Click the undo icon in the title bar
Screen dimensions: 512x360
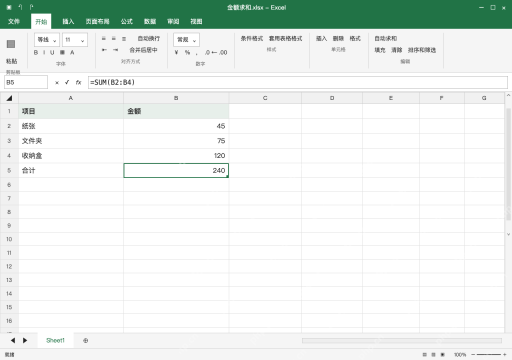20,7
